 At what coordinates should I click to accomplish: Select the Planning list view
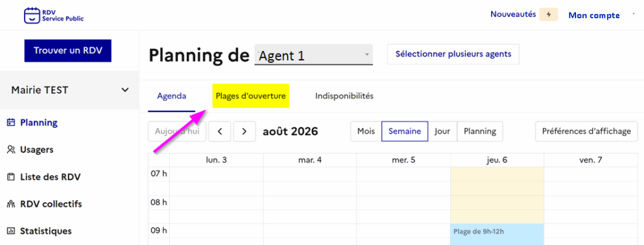pyautogui.click(x=480, y=132)
